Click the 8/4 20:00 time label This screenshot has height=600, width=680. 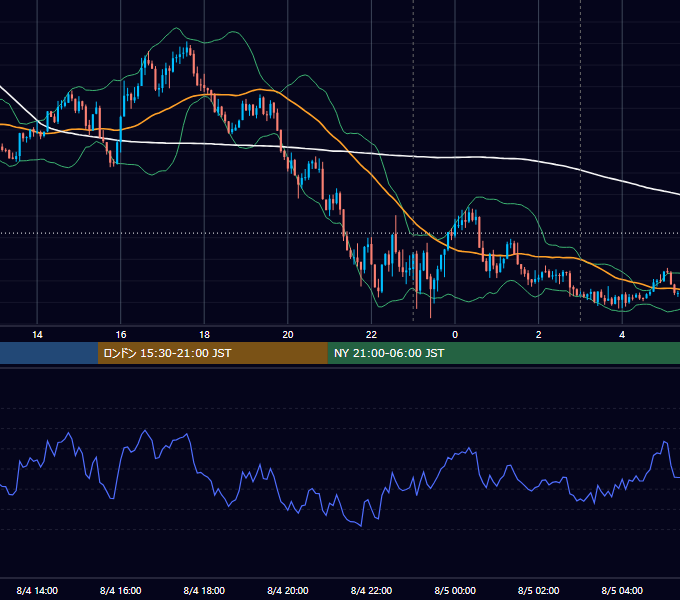coord(288,590)
